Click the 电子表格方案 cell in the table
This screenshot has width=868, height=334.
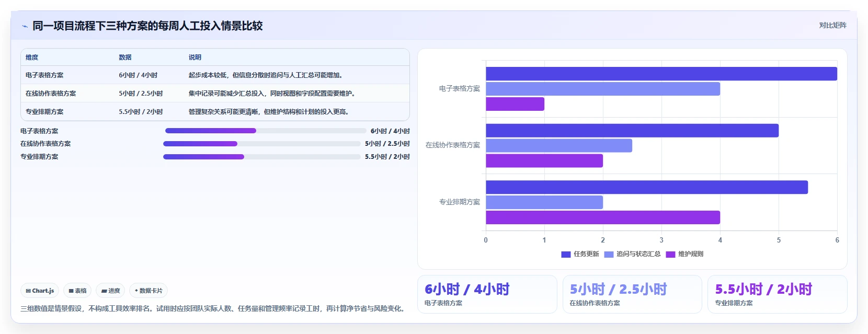point(44,75)
